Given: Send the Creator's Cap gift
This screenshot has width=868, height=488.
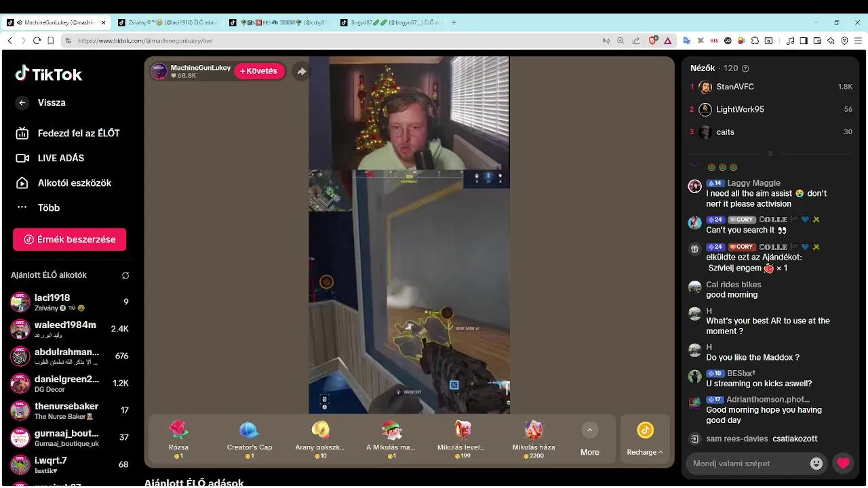Looking at the screenshot, I should [x=250, y=439].
